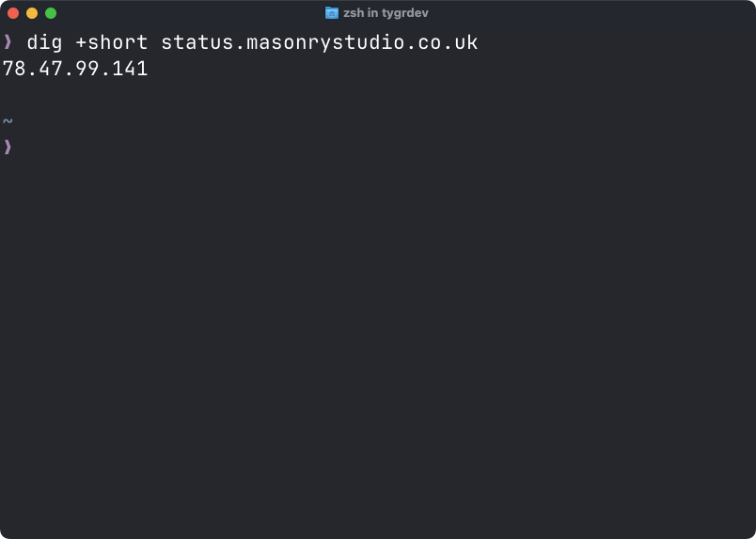Click the word "dig" in the command

point(45,43)
